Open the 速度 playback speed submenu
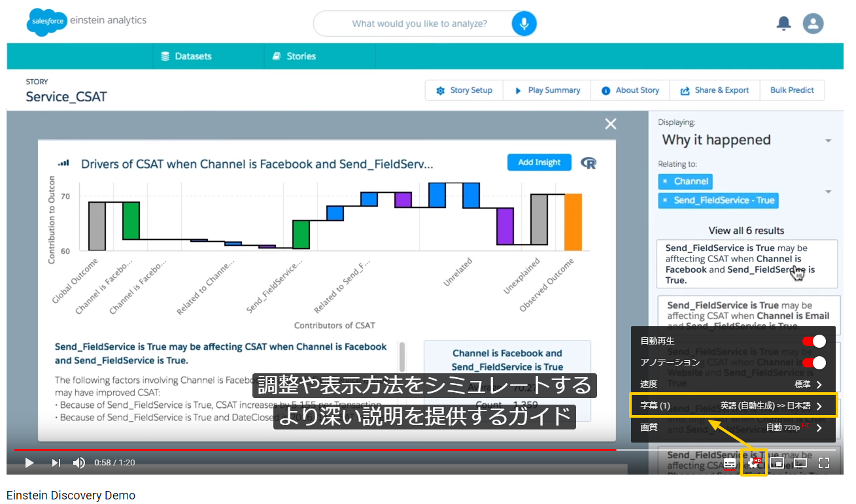The image size is (856, 504). (x=732, y=384)
